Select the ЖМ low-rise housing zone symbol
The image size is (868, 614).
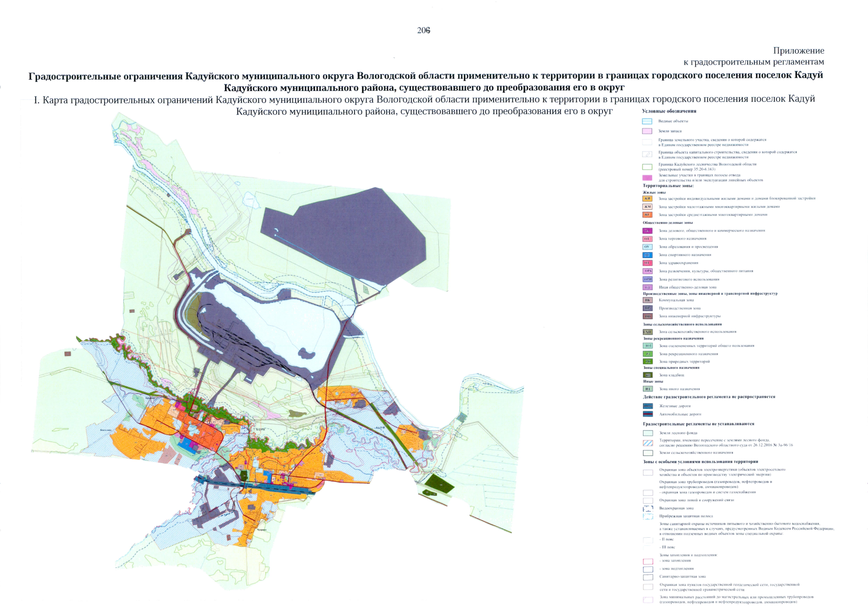click(647, 207)
